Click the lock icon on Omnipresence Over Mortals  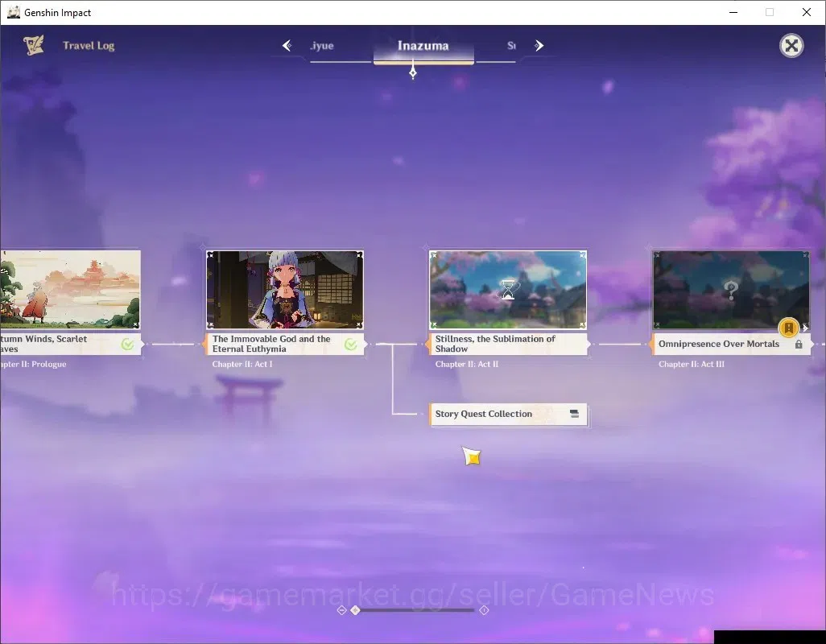coord(799,345)
